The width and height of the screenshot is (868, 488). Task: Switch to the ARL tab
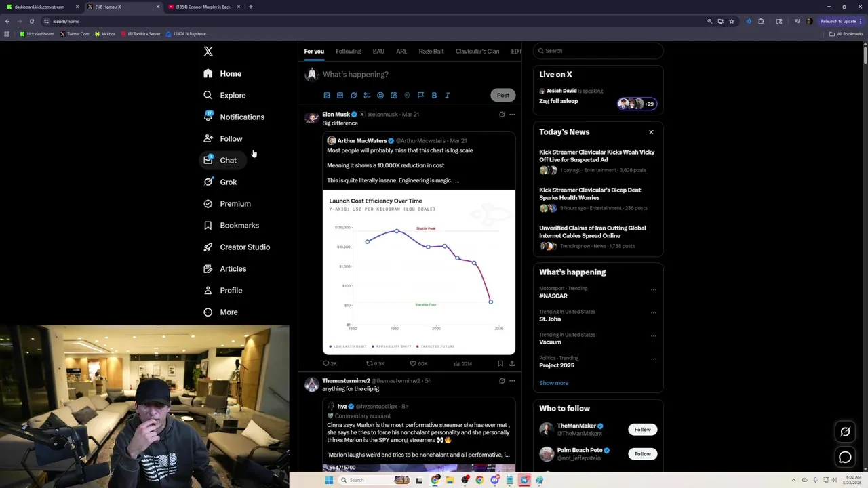401,52
